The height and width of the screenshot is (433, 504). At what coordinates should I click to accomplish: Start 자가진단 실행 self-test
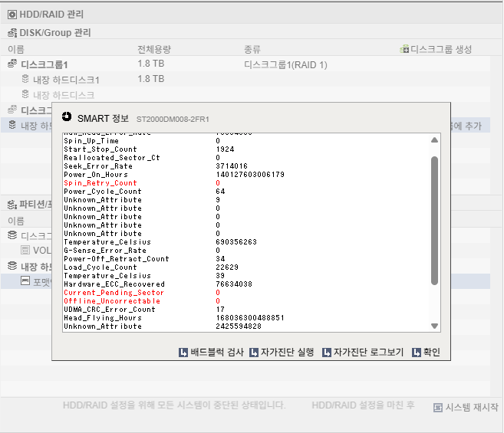click(282, 353)
